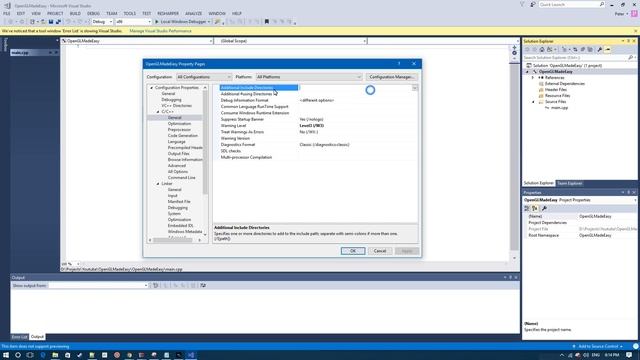Open the FILE menu
The image size is (640, 360).
tap(7, 13)
